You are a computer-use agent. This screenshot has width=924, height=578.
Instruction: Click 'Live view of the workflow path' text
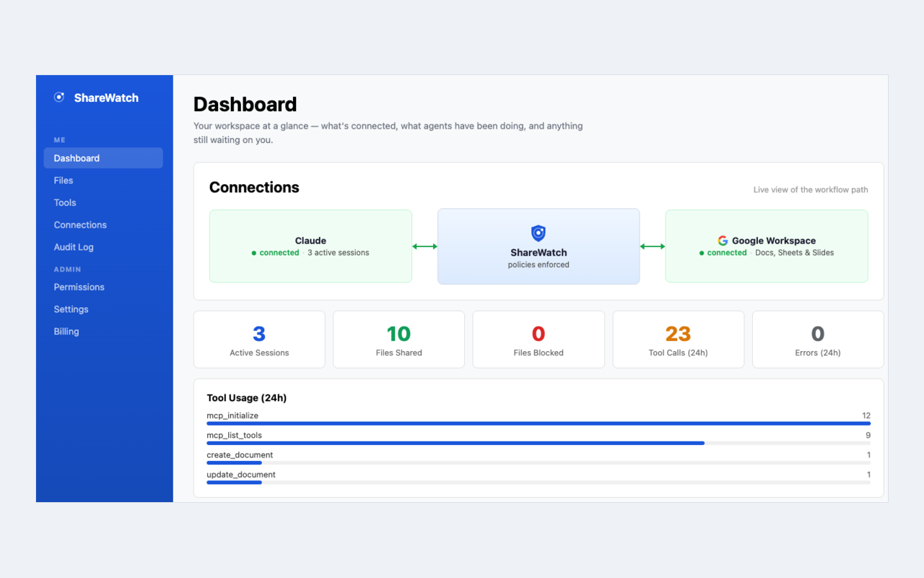coord(811,190)
